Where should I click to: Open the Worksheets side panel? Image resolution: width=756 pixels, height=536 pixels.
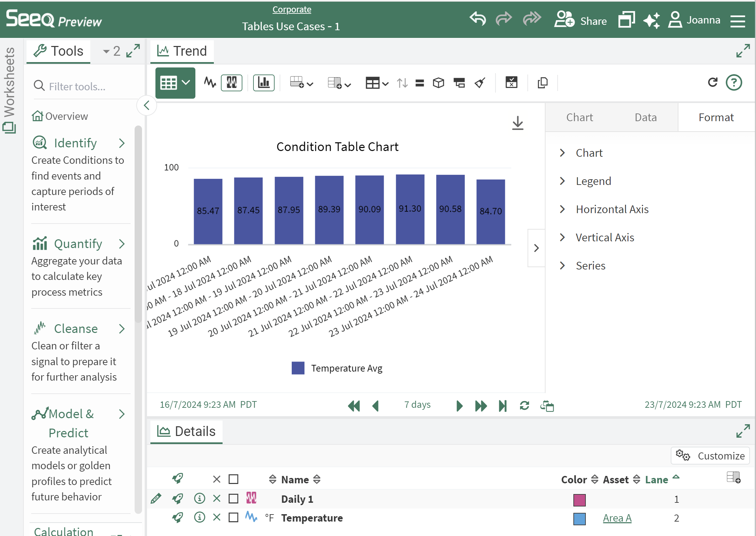(x=9, y=90)
